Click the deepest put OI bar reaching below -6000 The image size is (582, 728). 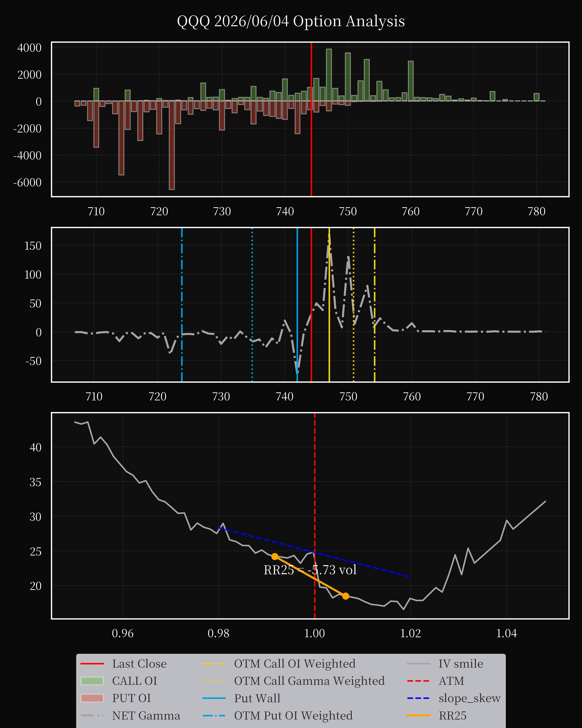click(172, 145)
